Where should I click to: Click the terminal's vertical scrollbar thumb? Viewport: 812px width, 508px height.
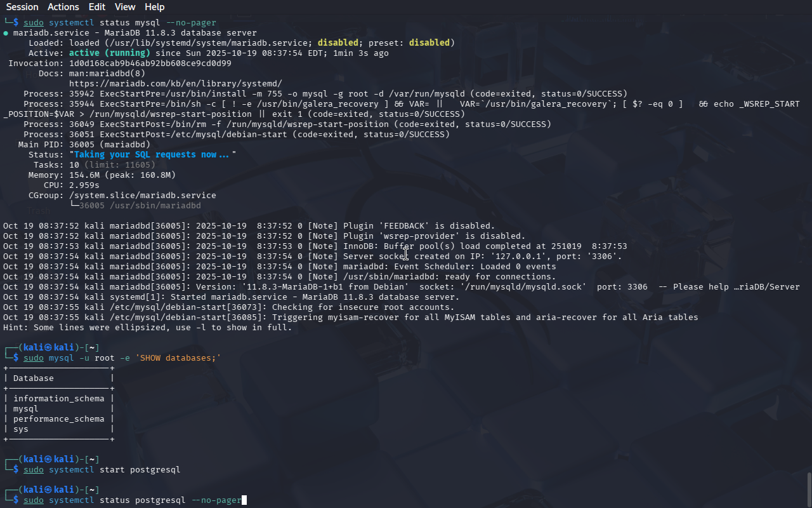[x=808, y=489]
